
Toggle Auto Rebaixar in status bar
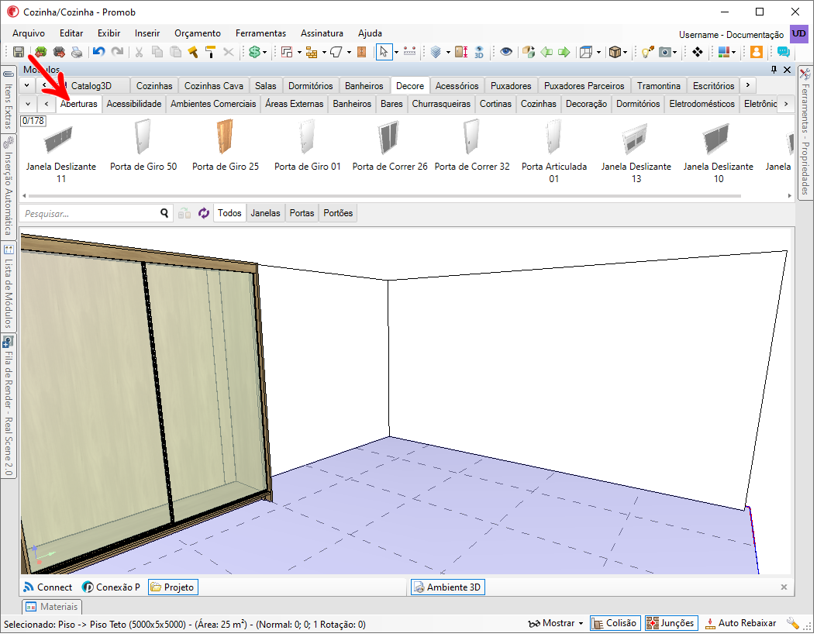coord(740,623)
